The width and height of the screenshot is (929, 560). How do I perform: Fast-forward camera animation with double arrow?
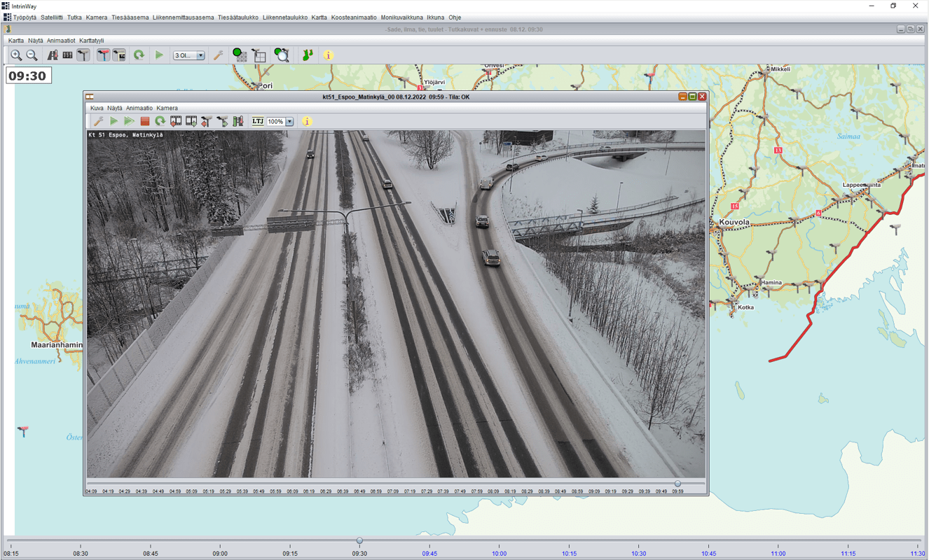click(x=129, y=122)
